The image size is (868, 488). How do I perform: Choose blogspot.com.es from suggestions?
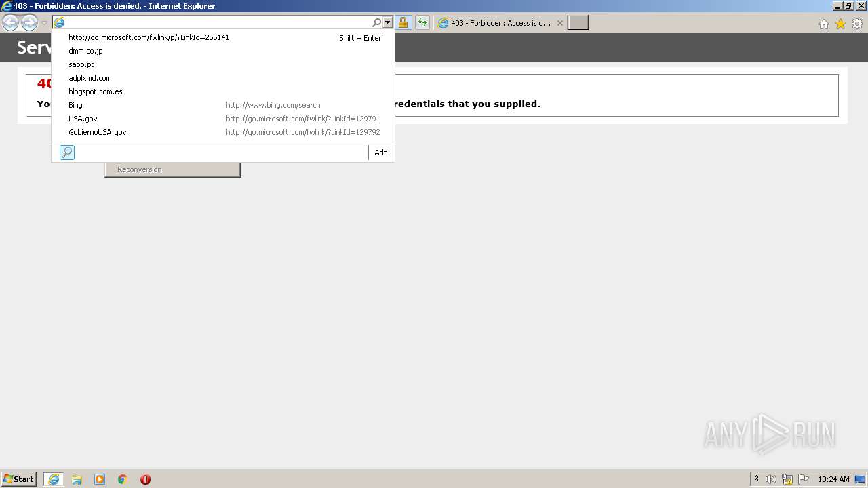pos(223,91)
